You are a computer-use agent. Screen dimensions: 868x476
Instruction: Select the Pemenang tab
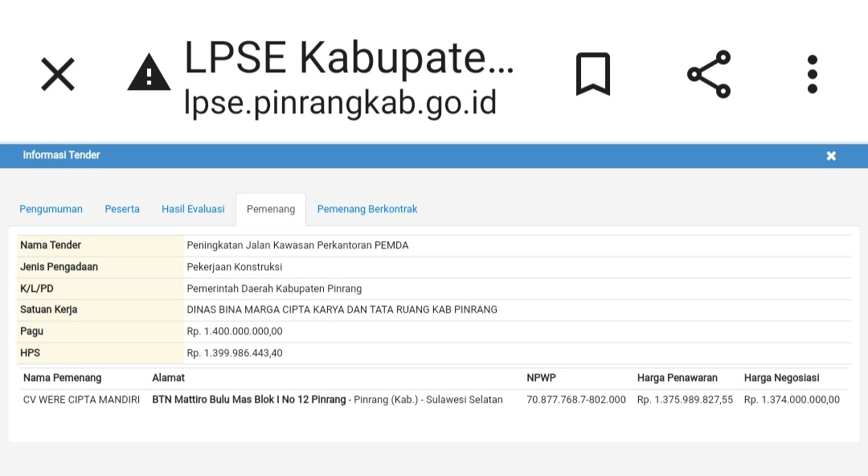pyautogui.click(x=271, y=209)
